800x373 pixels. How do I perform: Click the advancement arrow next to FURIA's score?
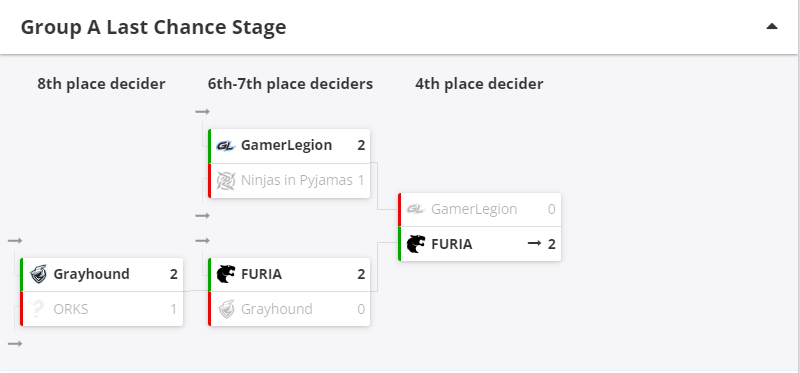(534, 244)
